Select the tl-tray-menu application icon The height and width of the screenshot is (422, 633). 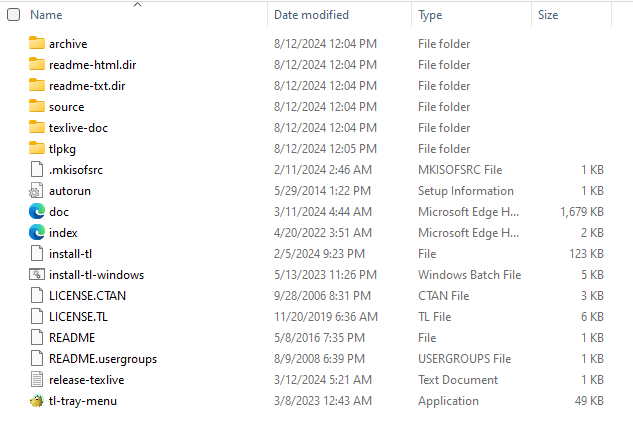(37, 401)
